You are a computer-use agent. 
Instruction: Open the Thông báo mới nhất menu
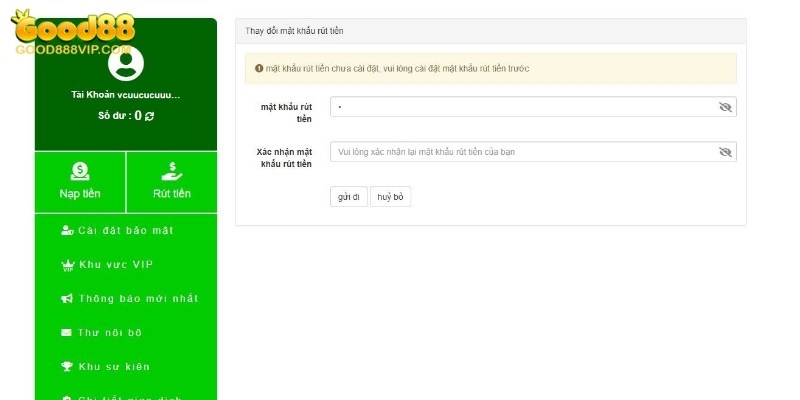tap(138, 299)
